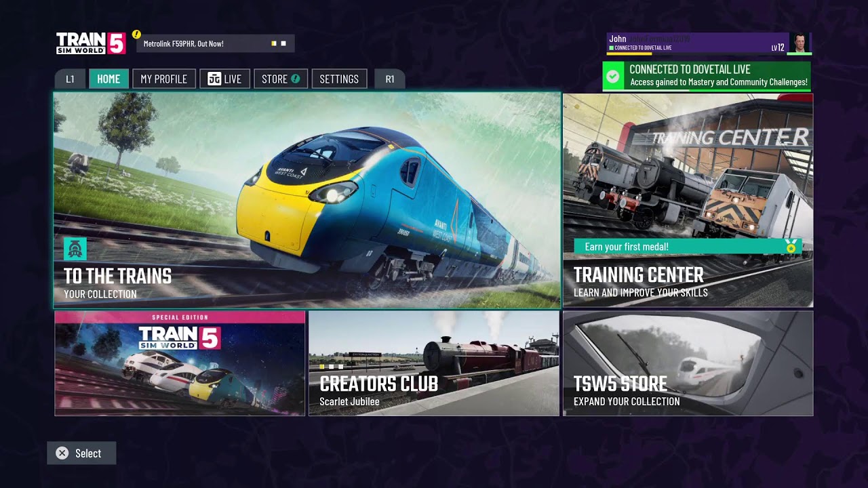Click the LV 12 level indicator
Viewport: 868px width, 488px height.
click(x=778, y=47)
